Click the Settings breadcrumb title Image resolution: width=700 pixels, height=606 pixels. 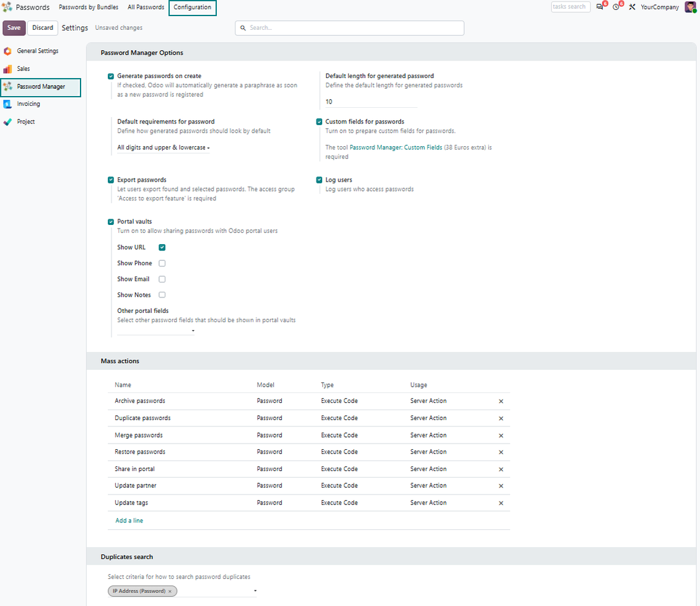click(75, 28)
